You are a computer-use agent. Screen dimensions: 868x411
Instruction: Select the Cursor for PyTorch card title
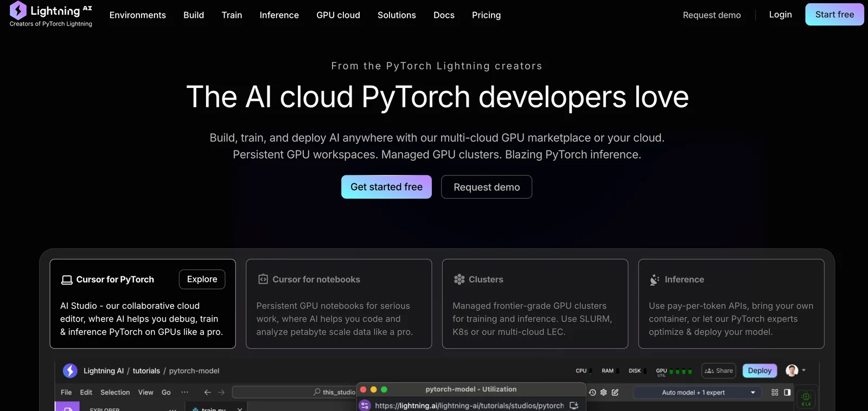point(115,280)
